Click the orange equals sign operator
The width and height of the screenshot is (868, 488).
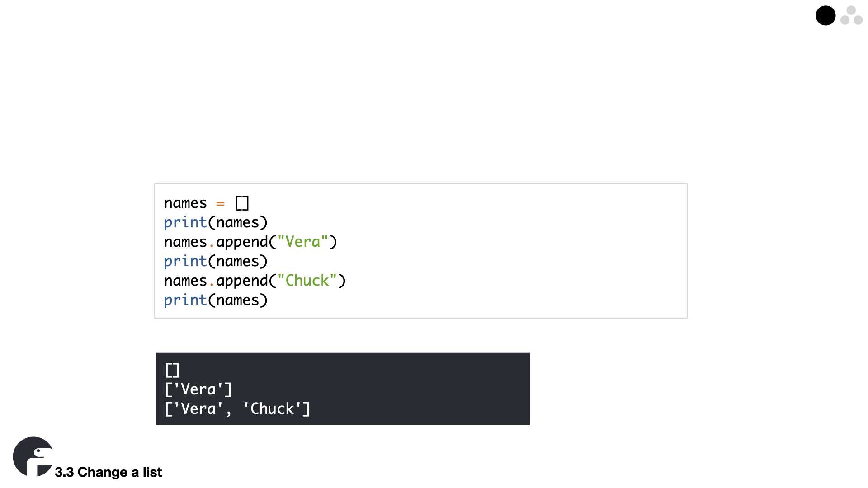coord(220,204)
